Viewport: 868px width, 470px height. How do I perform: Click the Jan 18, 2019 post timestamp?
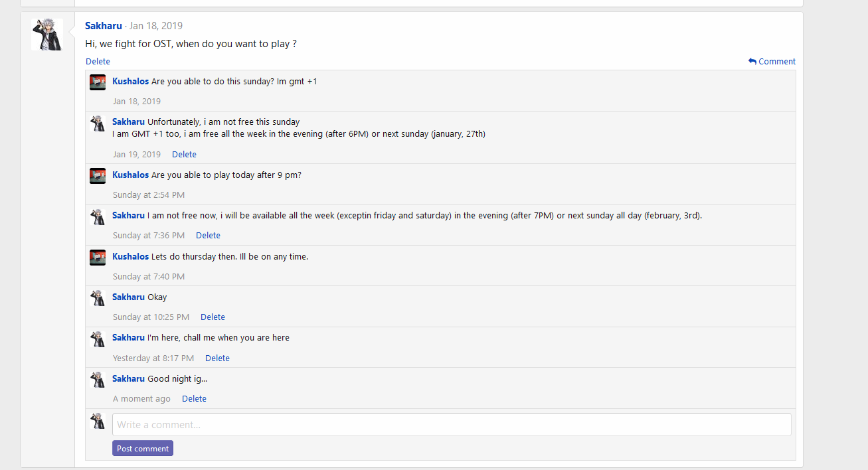[155, 26]
